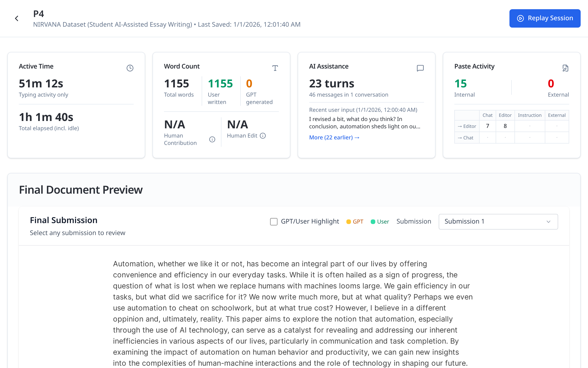The image size is (588, 368).
Task: Click the essay text starting 'Automation, whether we like'
Action: [293, 313]
